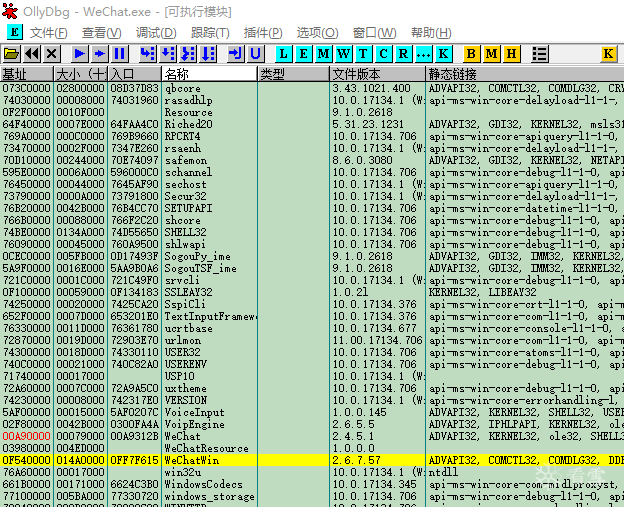Open Threads window with T button
Viewport: 624px width, 507px height.
363,54
